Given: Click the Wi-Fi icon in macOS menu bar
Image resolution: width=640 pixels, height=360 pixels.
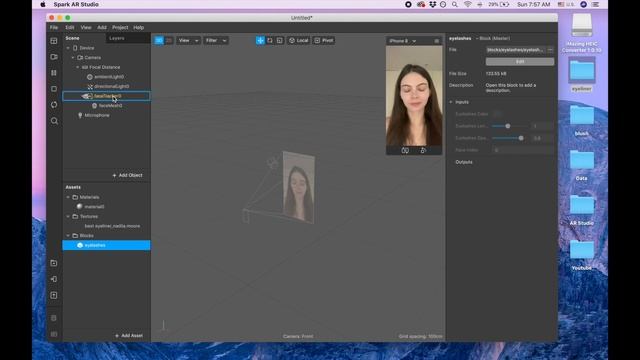Looking at the screenshot, I should (x=468, y=4).
